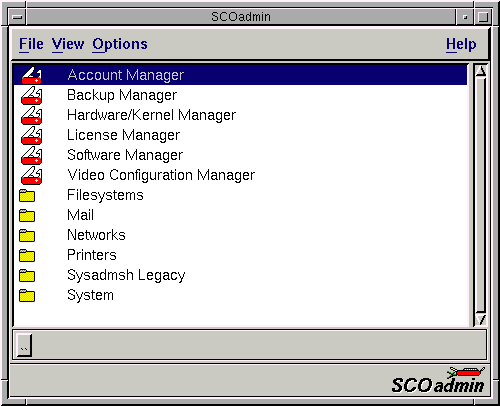Click the Filesystems folder icon
This screenshot has width=500, height=406.
coord(27,196)
